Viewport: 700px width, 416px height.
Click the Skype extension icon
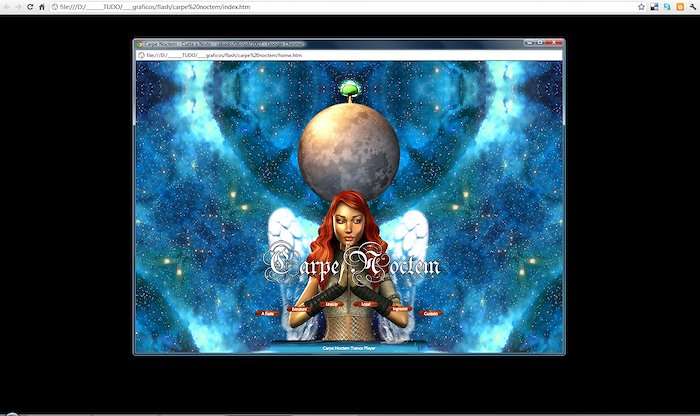click(x=667, y=7)
